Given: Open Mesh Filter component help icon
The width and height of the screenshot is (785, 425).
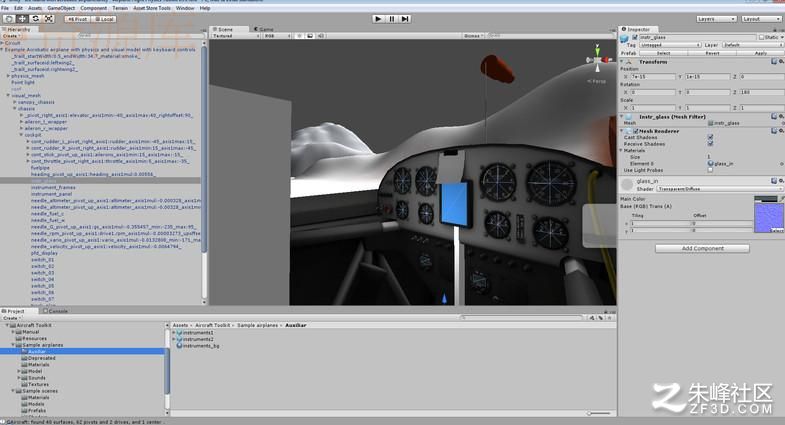Looking at the screenshot, I should [x=774, y=116].
